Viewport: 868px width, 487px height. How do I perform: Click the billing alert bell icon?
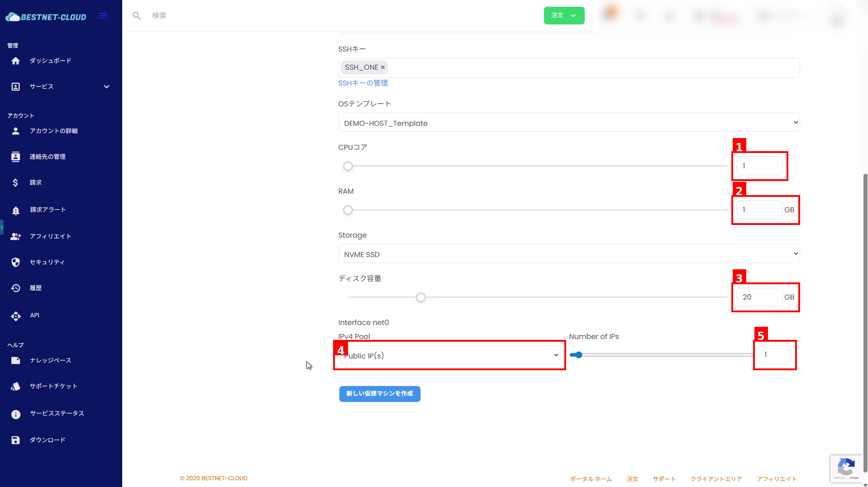(x=16, y=210)
